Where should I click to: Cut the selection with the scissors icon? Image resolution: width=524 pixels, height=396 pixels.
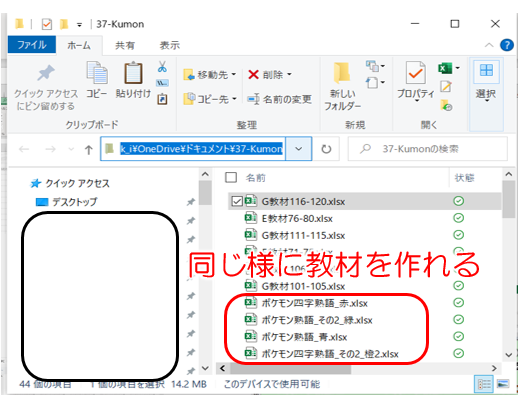(x=162, y=67)
